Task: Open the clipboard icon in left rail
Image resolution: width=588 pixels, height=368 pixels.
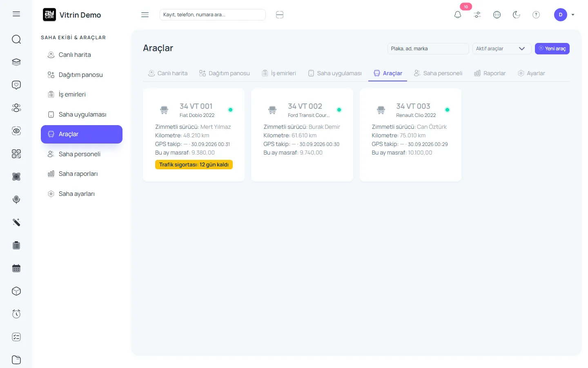Action: point(16,245)
